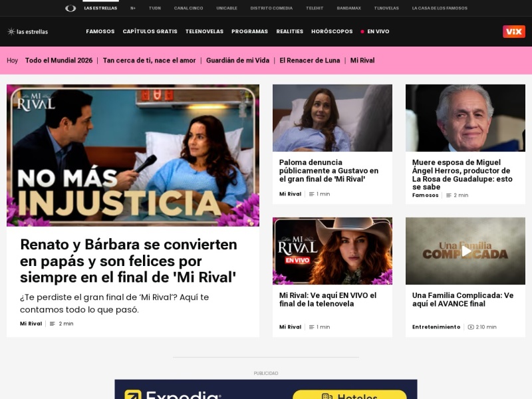
Task: Open the Paloma in hospital bed thumbnail
Action: (x=332, y=118)
